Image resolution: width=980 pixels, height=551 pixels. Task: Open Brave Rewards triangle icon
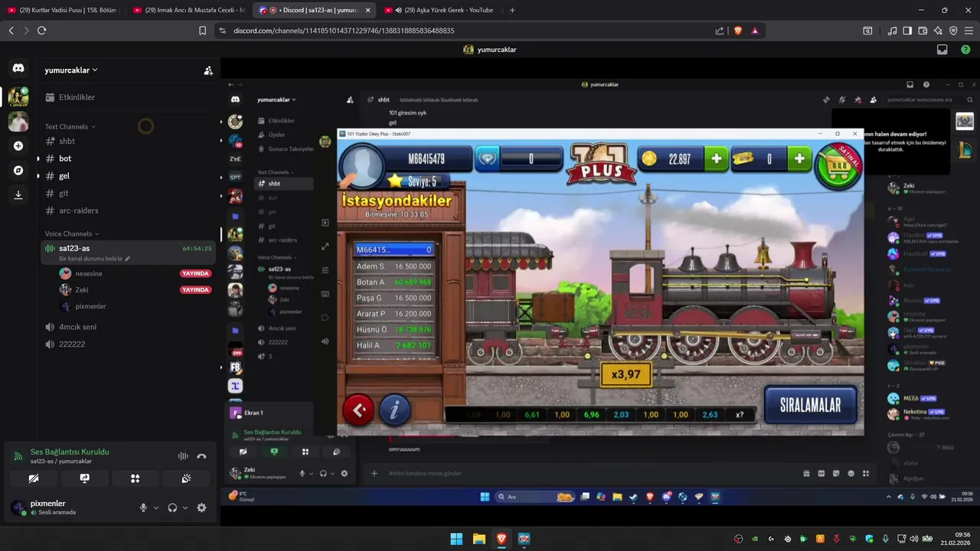tap(755, 31)
